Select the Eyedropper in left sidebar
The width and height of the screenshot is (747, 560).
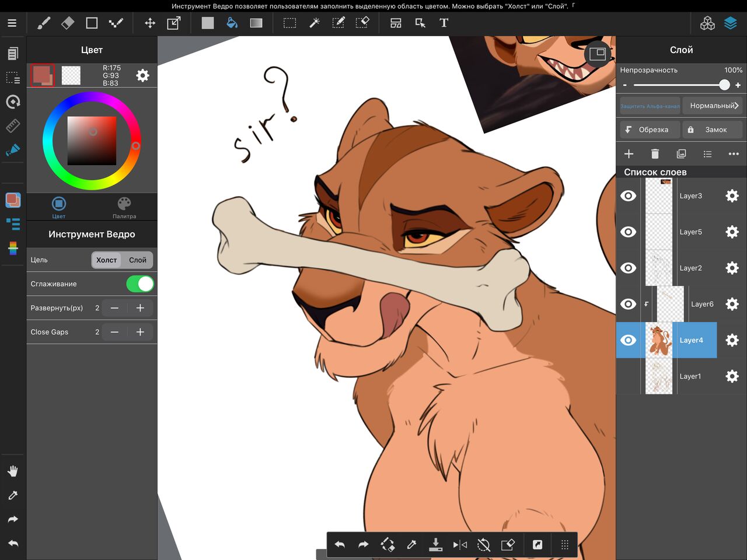click(13, 495)
